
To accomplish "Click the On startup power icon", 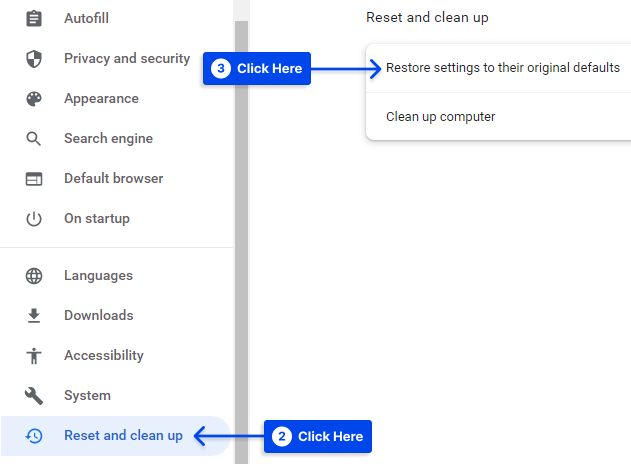I will [x=34, y=219].
